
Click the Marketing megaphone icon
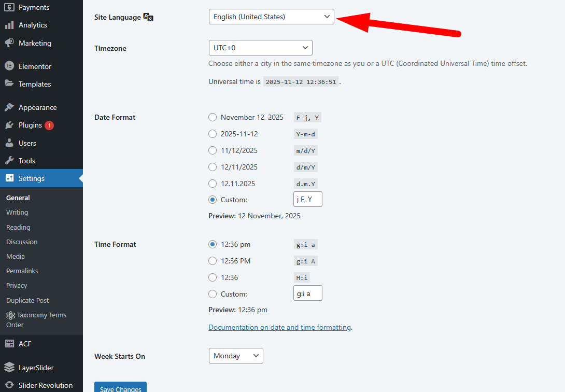pos(9,43)
